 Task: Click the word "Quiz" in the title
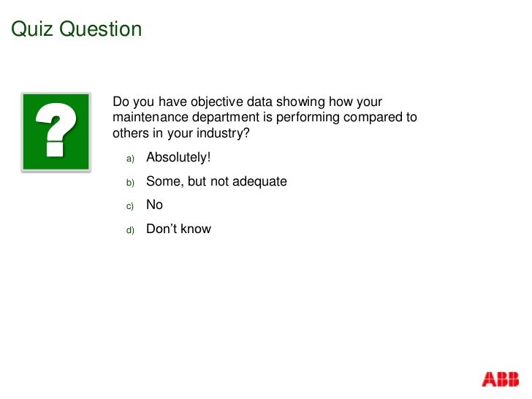coord(32,29)
